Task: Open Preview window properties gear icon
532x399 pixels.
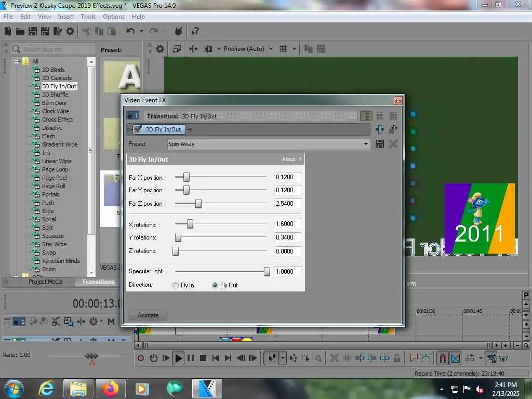Action: point(160,49)
